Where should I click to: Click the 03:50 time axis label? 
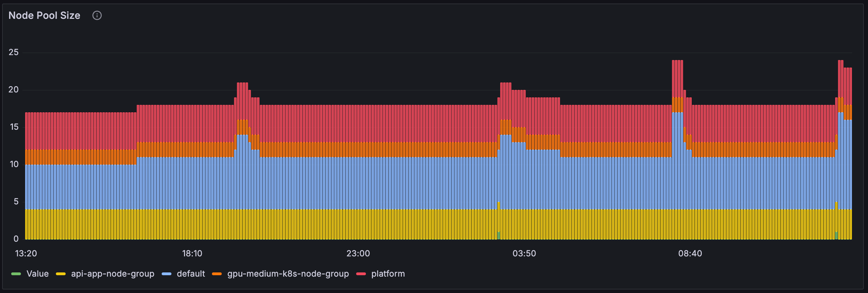pos(524,254)
